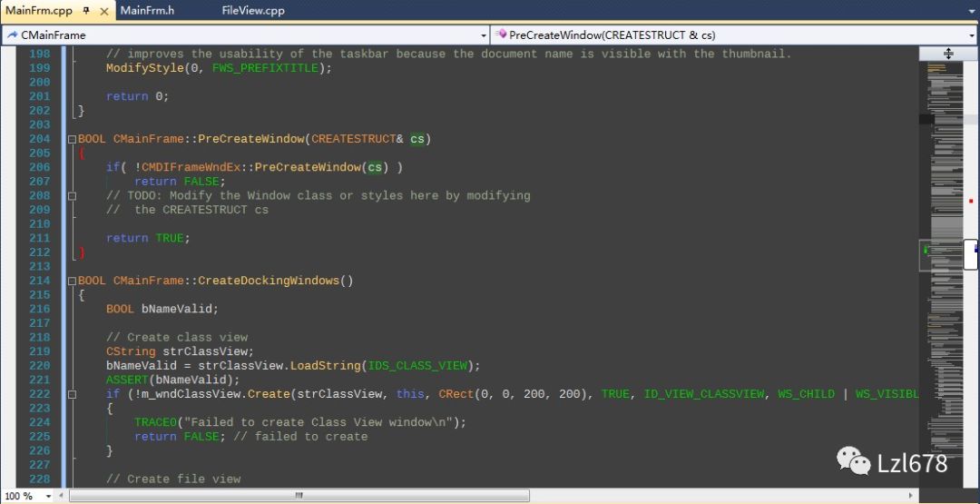This screenshot has height=504, width=980.
Task: Open the document tab overflow dropdown arrow
Action: (973, 11)
